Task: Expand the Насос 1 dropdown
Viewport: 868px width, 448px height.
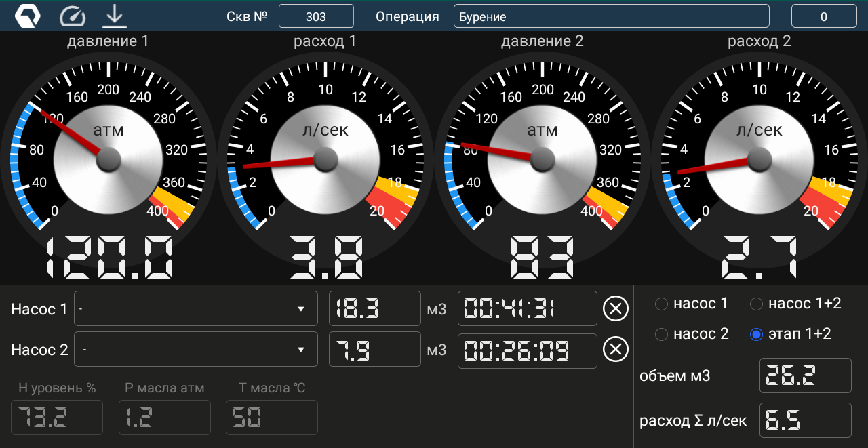Action: (195, 309)
